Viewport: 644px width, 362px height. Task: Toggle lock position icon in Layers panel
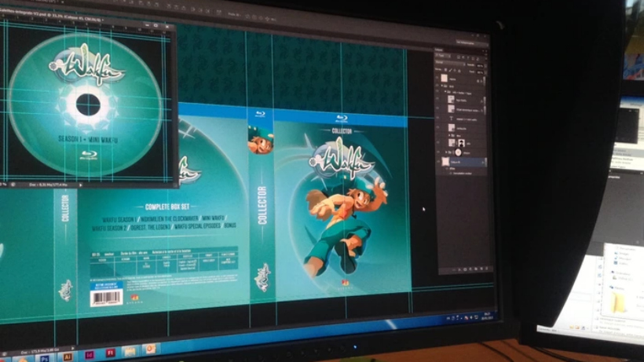pos(455,71)
